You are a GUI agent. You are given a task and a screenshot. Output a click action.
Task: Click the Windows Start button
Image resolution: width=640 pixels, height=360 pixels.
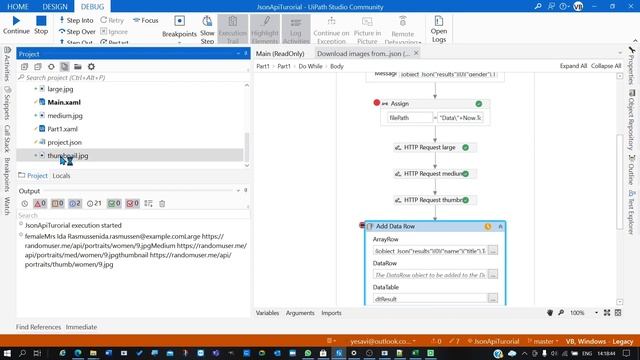tap(7, 353)
